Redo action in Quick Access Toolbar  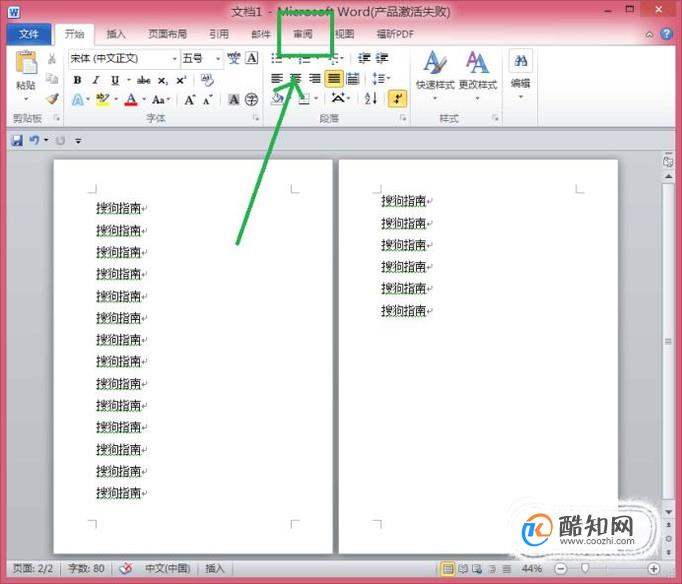[x=60, y=140]
